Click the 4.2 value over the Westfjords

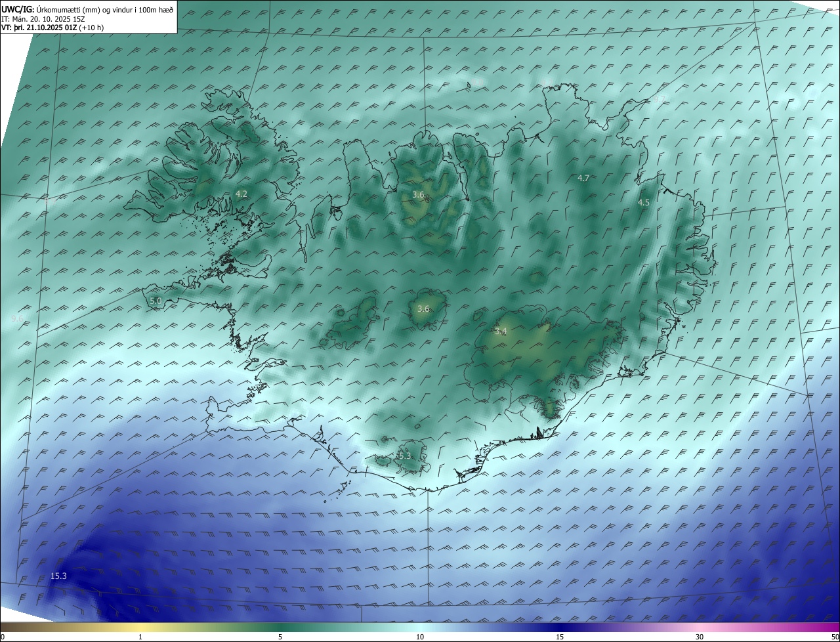(241, 194)
